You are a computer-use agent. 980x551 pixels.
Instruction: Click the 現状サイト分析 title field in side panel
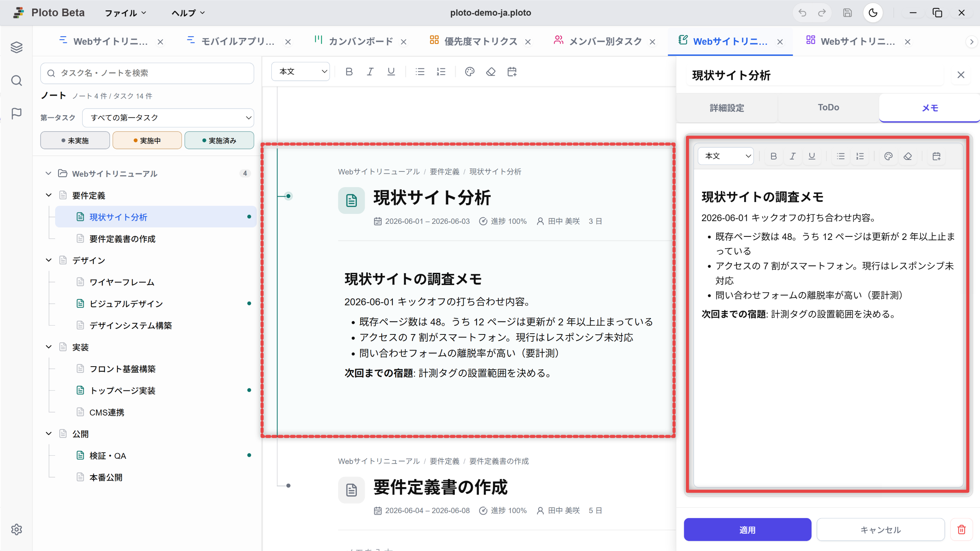pyautogui.click(x=815, y=75)
